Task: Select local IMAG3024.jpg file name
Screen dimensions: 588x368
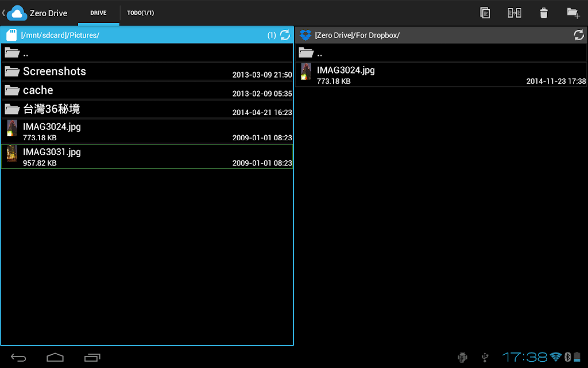Action: point(52,127)
